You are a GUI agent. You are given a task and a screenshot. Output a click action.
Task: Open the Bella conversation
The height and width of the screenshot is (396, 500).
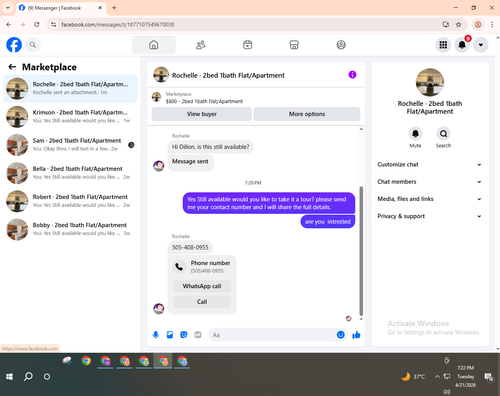[70, 173]
